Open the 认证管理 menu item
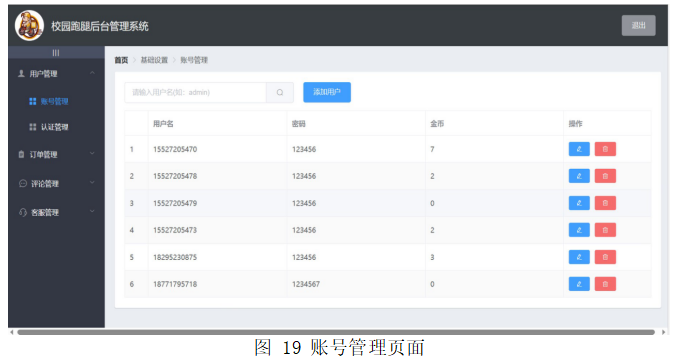The width and height of the screenshot is (682, 360). tap(54, 127)
